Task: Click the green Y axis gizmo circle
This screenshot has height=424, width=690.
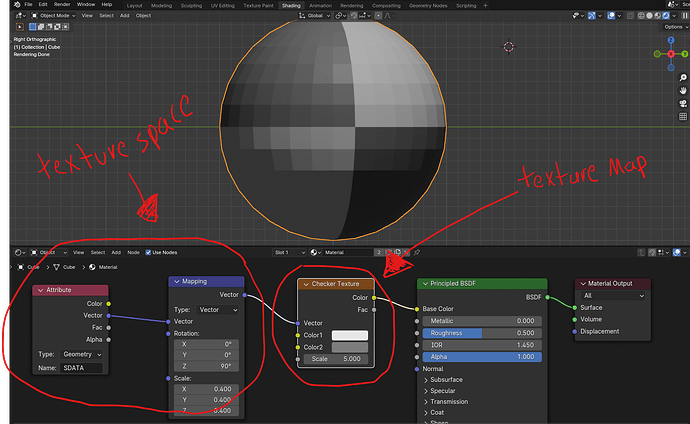Action: click(x=685, y=54)
